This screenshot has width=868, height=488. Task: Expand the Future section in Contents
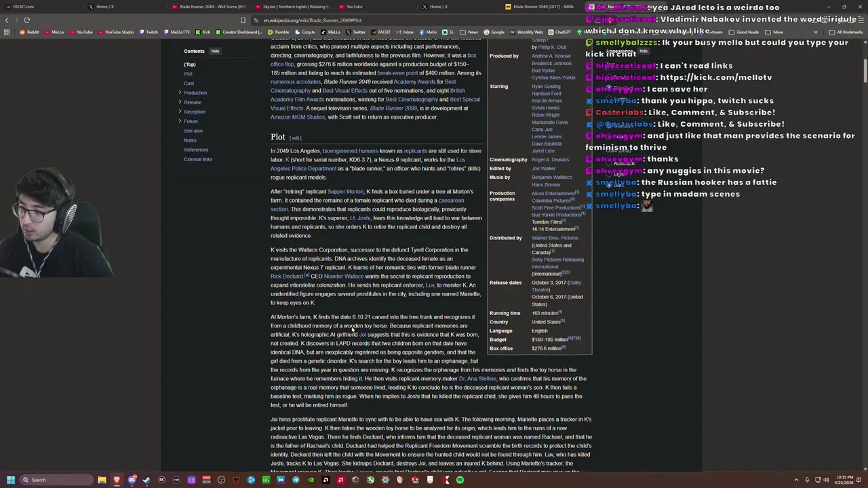[x=180, y=121]
